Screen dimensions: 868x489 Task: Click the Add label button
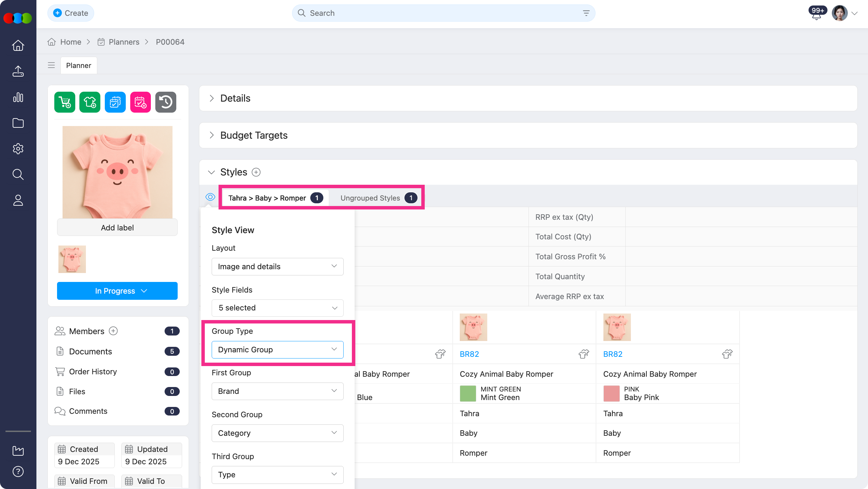pos(117,228)
